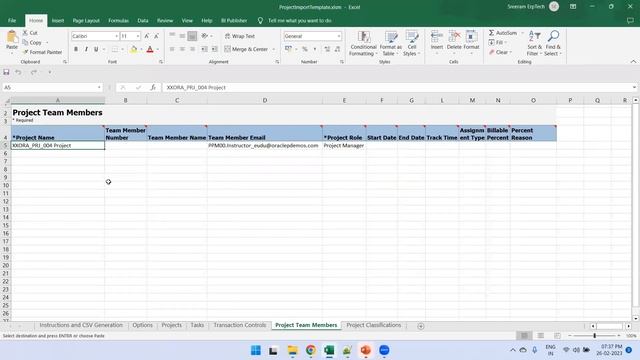Open the Project Classifications sheet tab

pyautogui.click(x=373, y=325)
